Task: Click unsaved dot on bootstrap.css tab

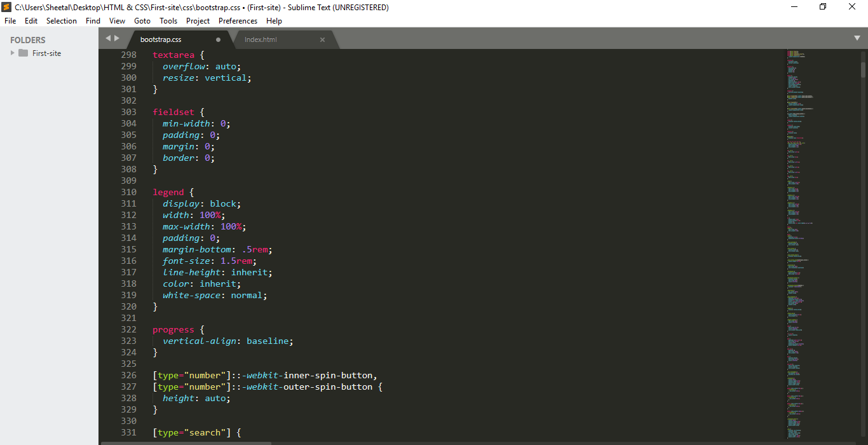Action: [218, 39]
